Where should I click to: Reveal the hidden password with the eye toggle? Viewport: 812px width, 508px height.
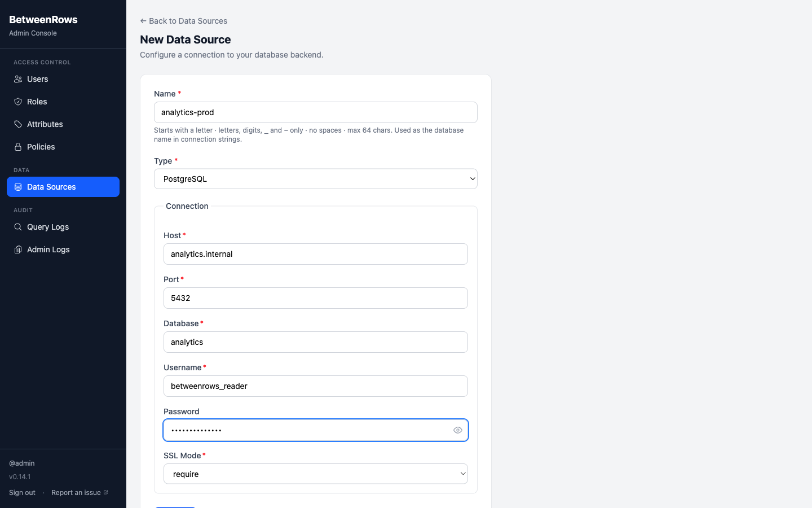[x=457, y=430]
